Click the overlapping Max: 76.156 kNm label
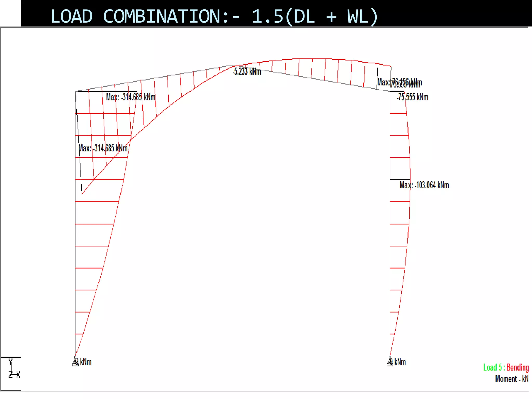The image size is (532, 399). (x=400, y=82)
